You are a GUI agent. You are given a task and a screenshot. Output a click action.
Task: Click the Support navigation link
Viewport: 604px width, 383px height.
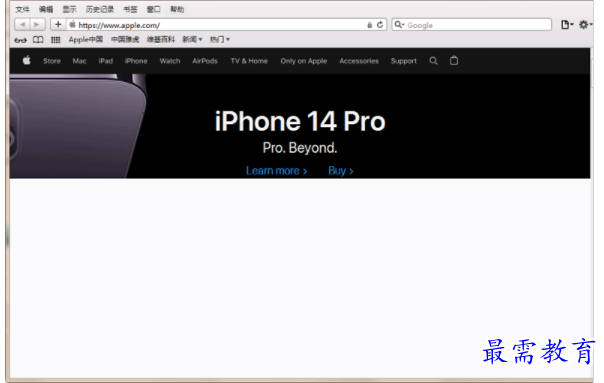tap(404, 61)
